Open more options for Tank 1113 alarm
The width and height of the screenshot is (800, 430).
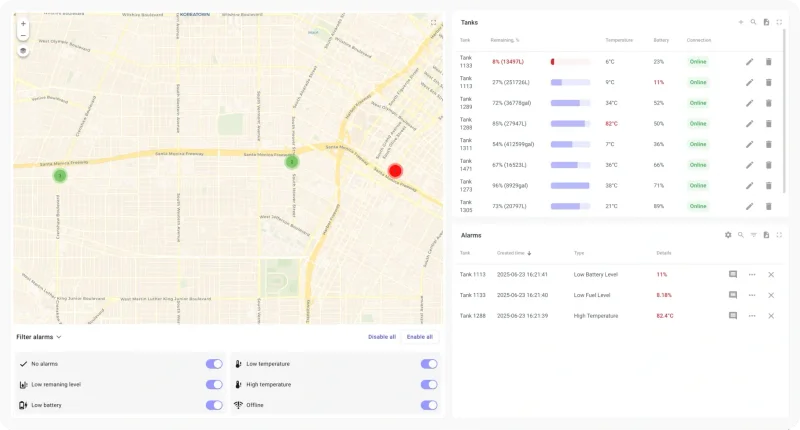click(x=752, y=274)
